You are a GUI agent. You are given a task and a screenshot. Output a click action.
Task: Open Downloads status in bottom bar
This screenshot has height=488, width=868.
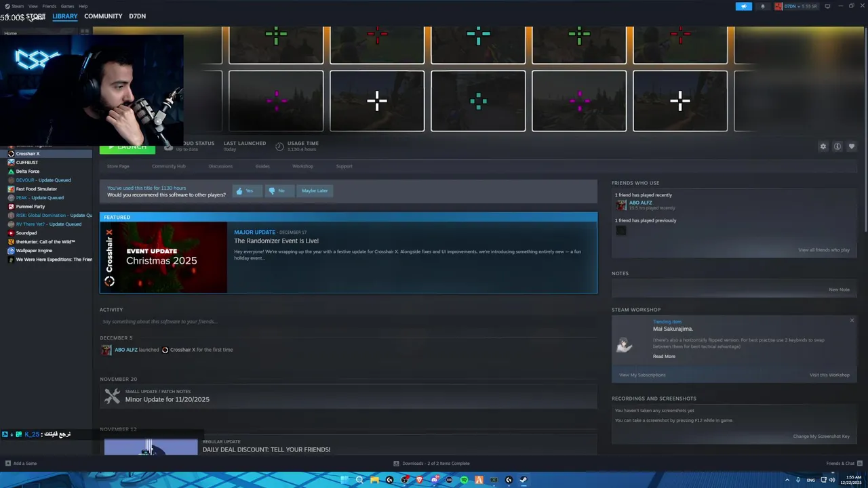pyautogui.click(x=432, y=464)
